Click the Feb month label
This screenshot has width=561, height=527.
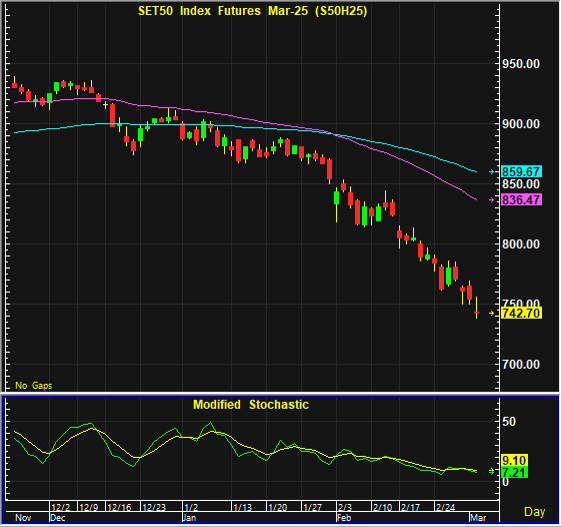(344, 518)
